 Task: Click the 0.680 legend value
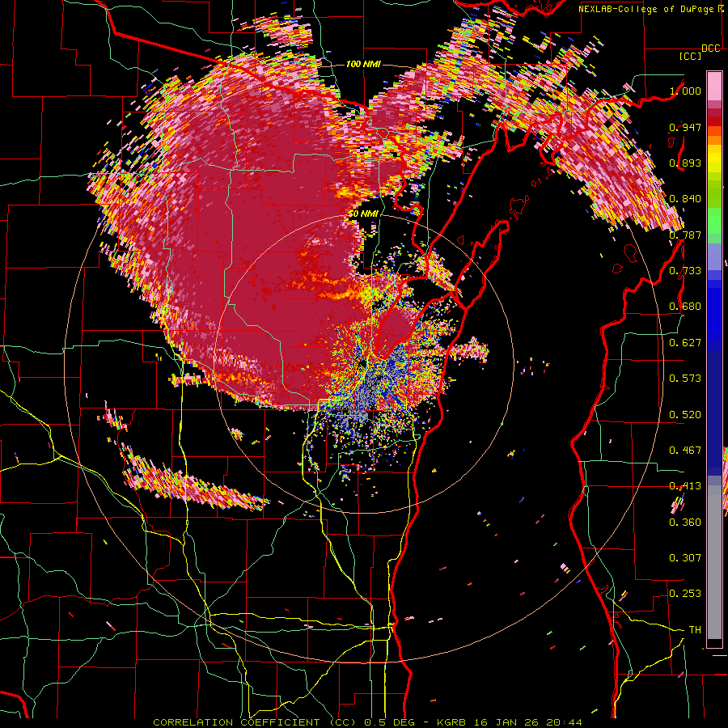685,307
